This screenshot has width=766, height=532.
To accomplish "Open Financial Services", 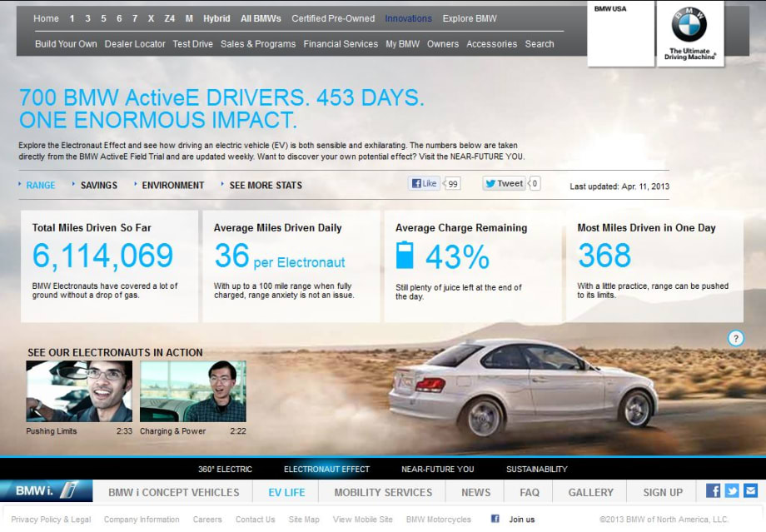I will [x=341, y=44].
